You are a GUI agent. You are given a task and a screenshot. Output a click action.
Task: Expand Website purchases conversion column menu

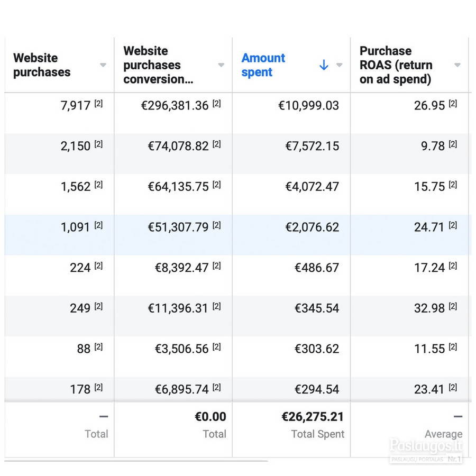tap(221, 65)
